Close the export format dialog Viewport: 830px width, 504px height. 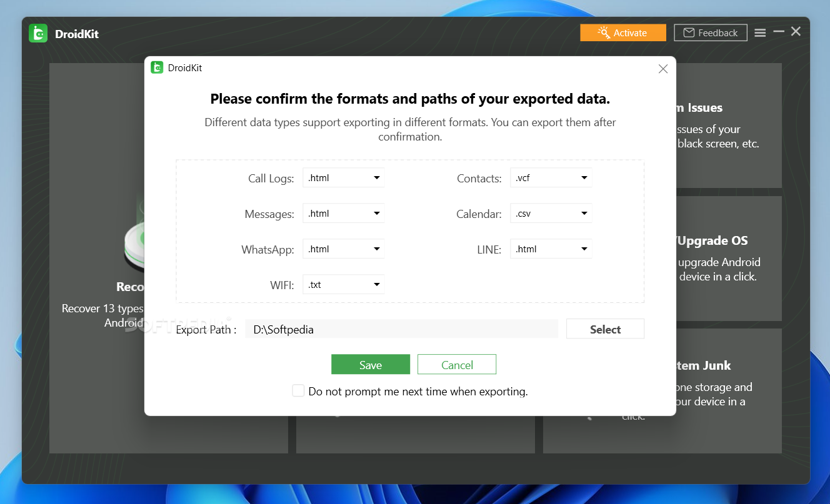[x=663, y=69]
